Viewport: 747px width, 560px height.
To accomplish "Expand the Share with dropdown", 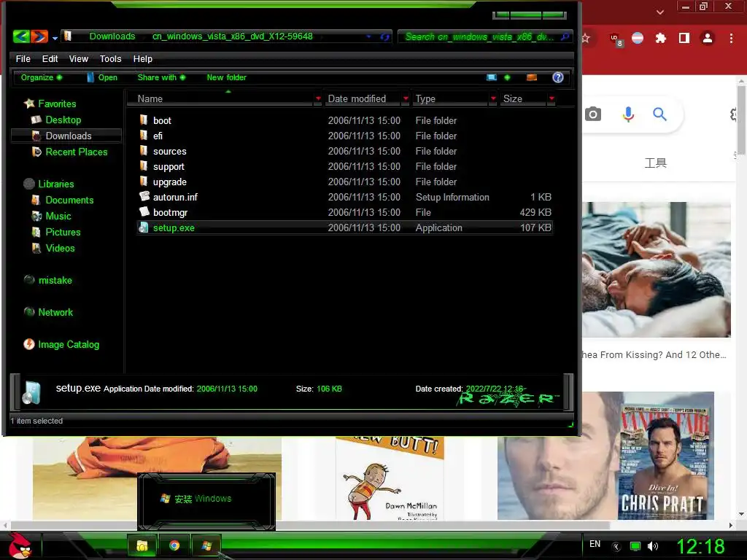I will (x=161, y=77).
